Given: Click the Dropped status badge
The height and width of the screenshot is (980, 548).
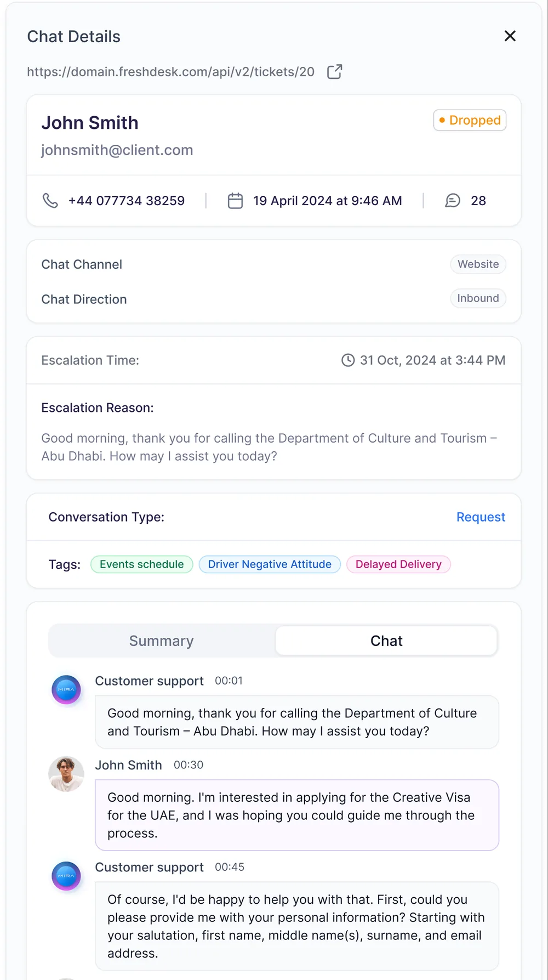Looking at the screenshot, I should 470,120.
